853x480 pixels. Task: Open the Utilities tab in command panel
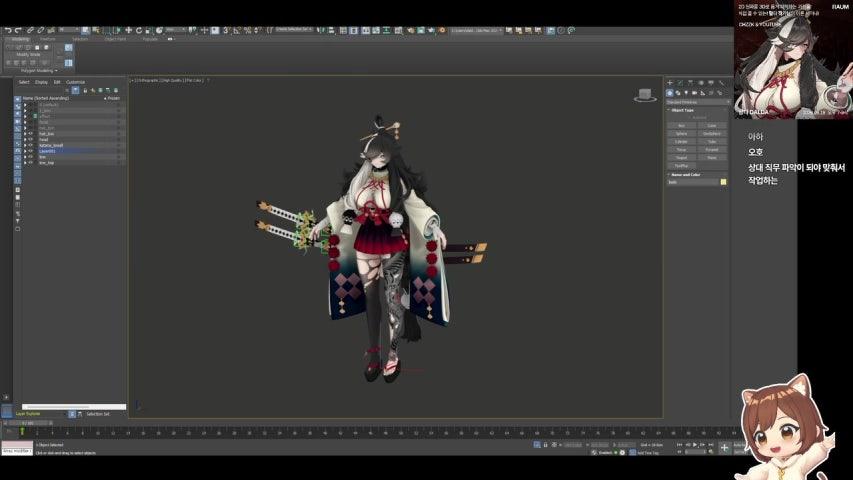coord(722,83)
